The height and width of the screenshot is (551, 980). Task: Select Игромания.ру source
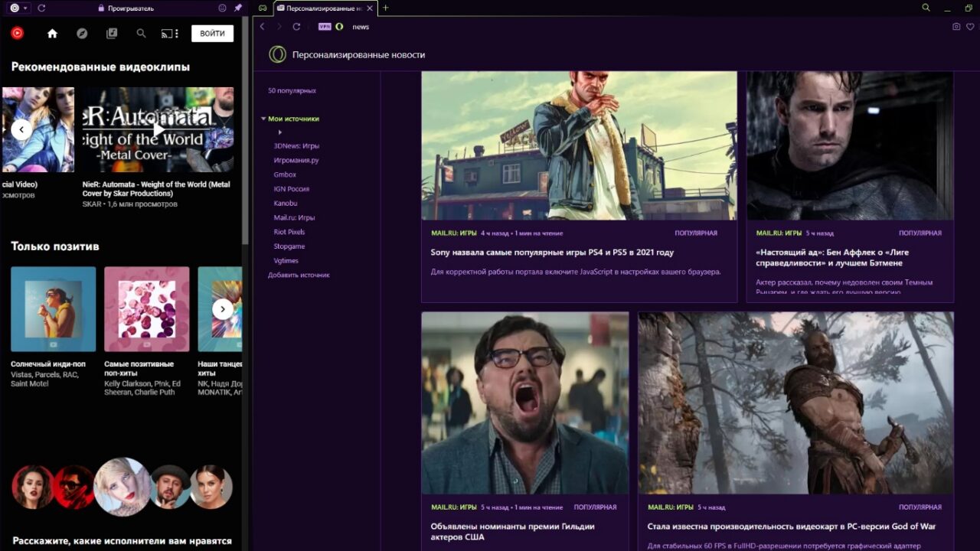tap(296, 160)
